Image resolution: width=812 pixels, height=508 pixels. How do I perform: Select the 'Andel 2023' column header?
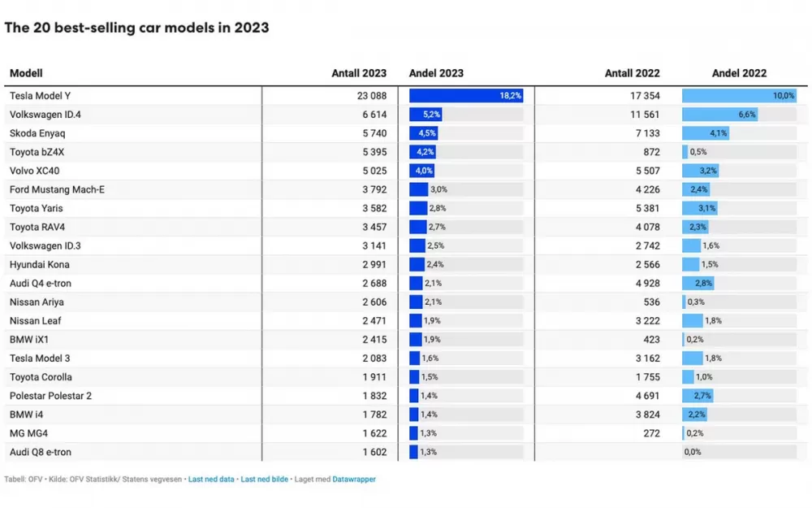click(436, 73)
